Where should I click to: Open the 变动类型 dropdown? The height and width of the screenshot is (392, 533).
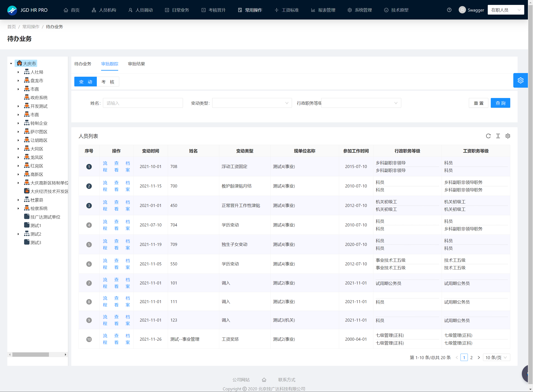click(x=252, y=103)
